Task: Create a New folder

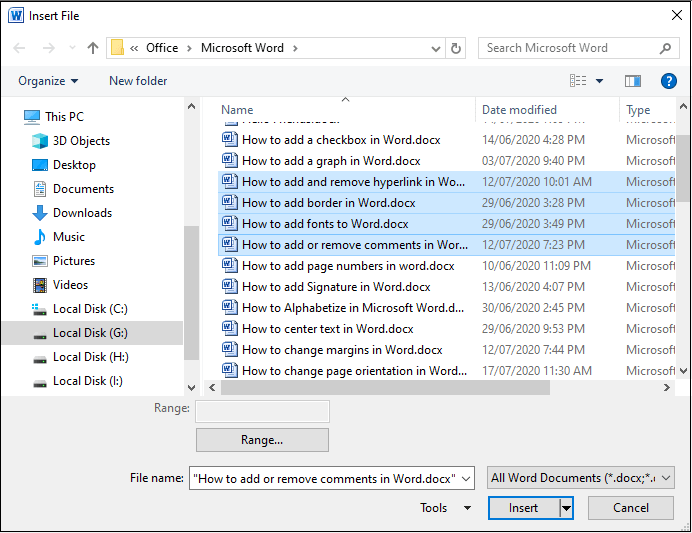Action: pos(138,81)
